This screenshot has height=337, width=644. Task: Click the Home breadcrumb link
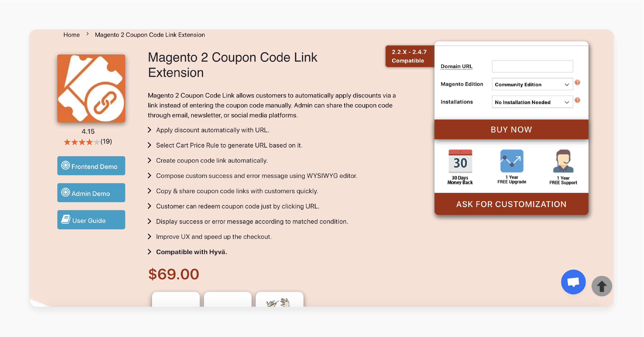coord(71,35)
